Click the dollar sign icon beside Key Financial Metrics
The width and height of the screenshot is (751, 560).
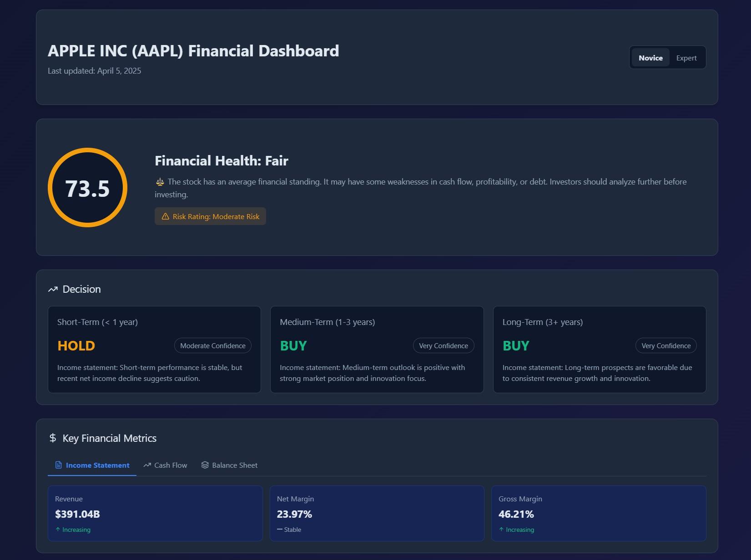pos(53,438)
